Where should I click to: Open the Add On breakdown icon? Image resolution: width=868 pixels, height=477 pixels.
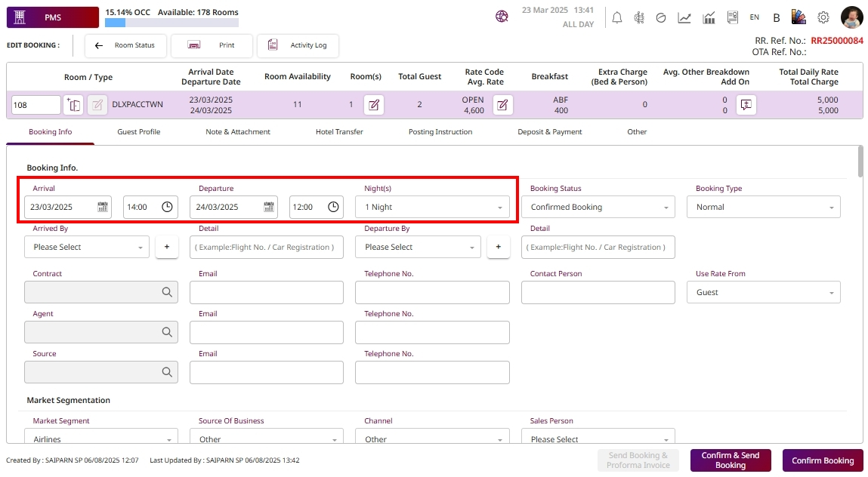tap(746, 105)
